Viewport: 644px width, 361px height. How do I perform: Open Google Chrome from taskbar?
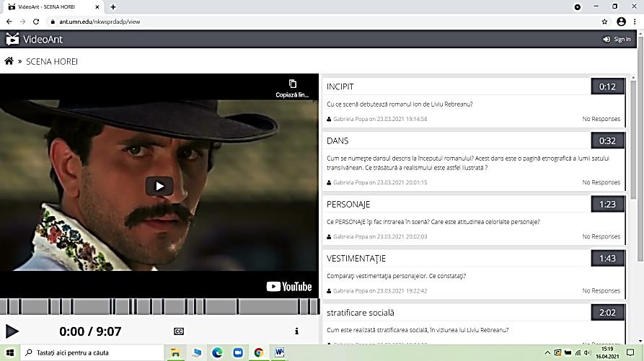[258, 353]
